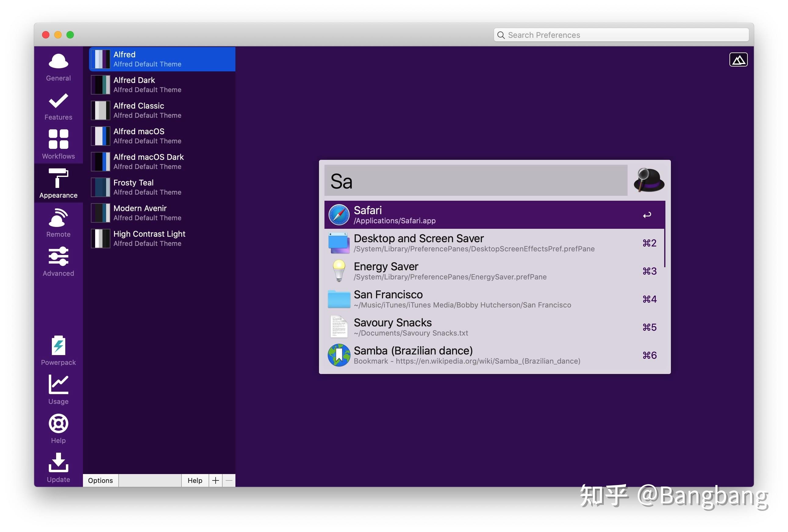
Task: Remove the selected theme with the minus button
Action: [229, 480]
